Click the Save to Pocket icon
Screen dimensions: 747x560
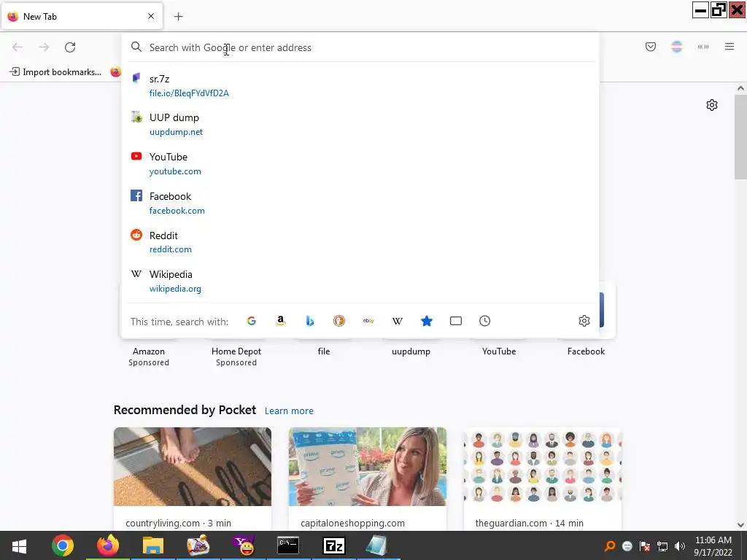650,47
